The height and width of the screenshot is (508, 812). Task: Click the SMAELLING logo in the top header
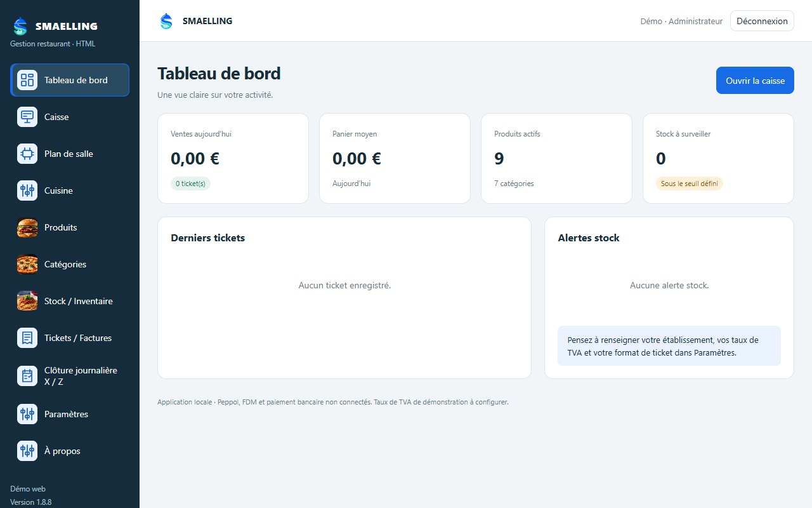tap(166, 21)
